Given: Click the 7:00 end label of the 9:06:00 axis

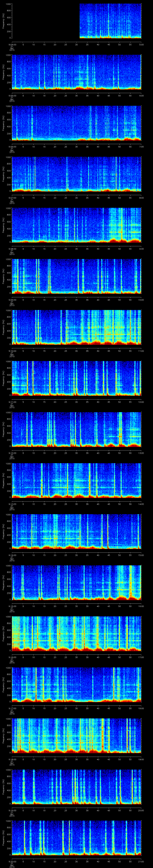Looking at the screenshot, I should click(x=141, y=147).
